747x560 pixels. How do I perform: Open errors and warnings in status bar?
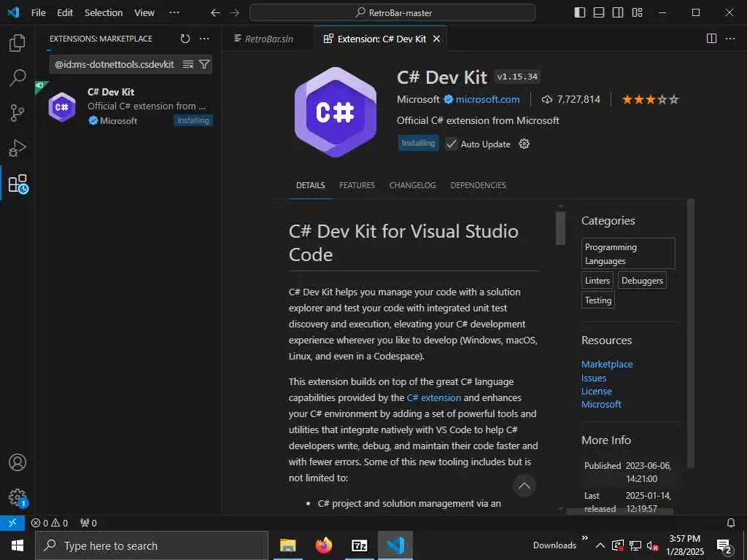pyautogui.click(x=50, y=523)
